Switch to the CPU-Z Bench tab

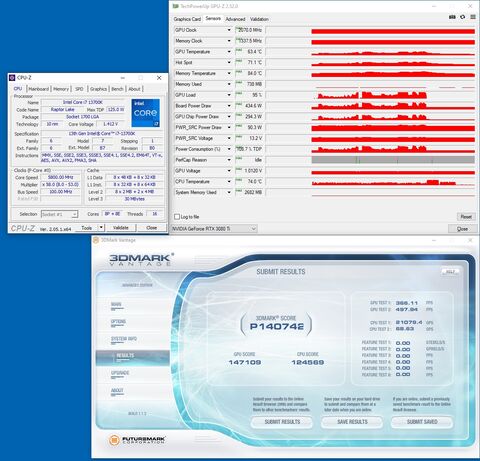tap(117, 89)
